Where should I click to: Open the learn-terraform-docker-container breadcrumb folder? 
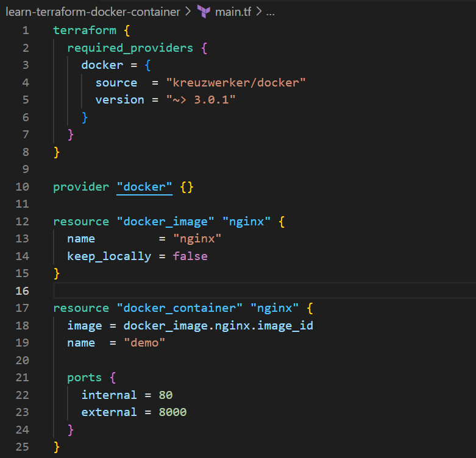click(93, 12)
